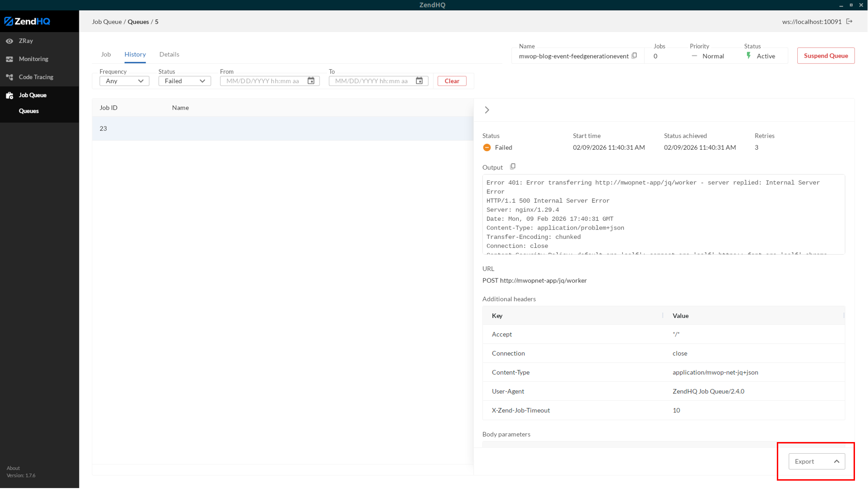Open the Status filter dropdown
The width and height of the screenshot is (868, 489).
pos(185,81)
